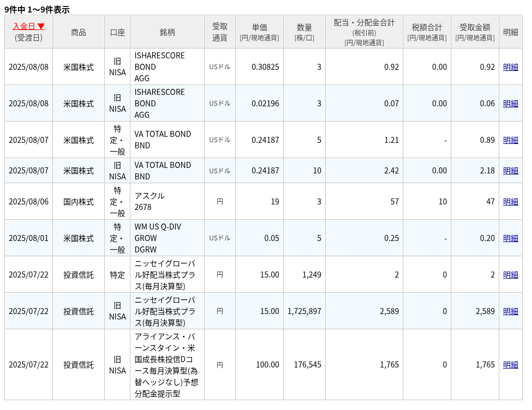Open 明細 for AGG row receiving 0.92
The image size is (532, 410).
click(510, 67)
